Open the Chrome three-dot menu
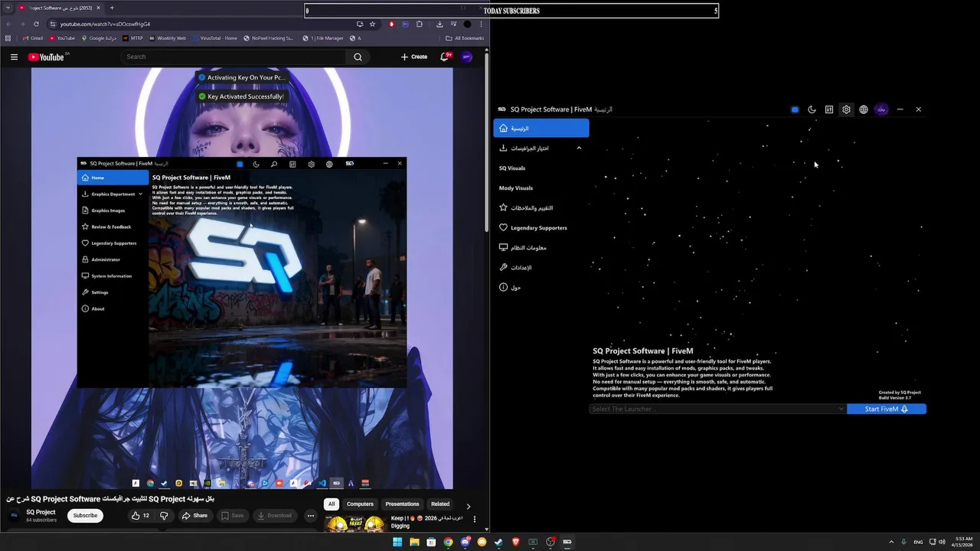Screen dimensions: 980x551 tap(481, 24)
